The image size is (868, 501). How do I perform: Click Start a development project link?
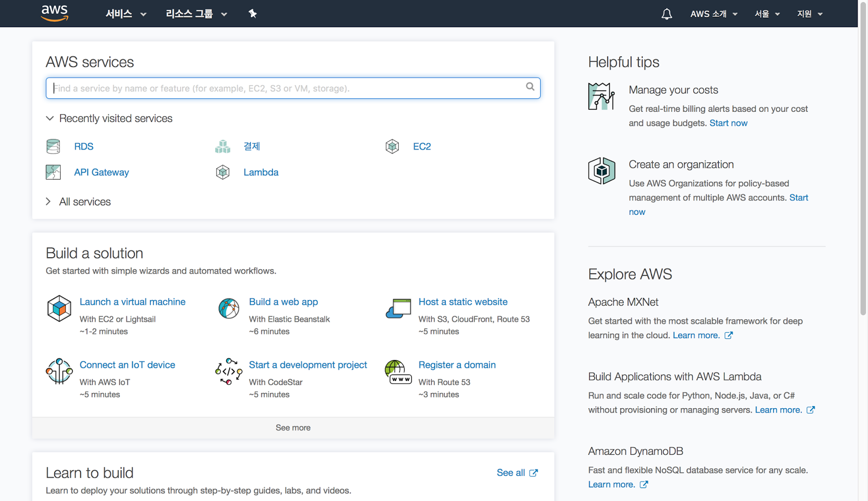[x=308, y=365]
